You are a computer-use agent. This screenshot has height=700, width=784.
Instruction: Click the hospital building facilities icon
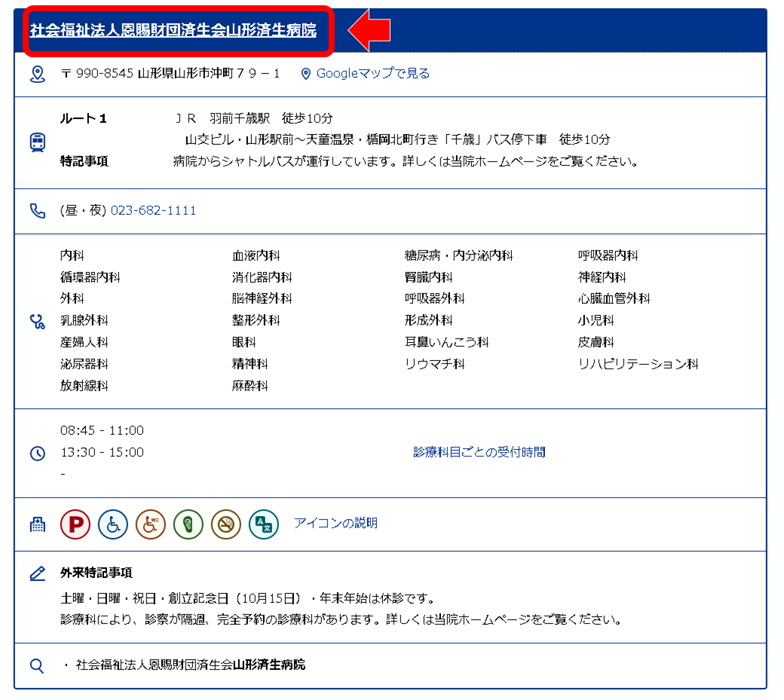(x=38, y=524)
